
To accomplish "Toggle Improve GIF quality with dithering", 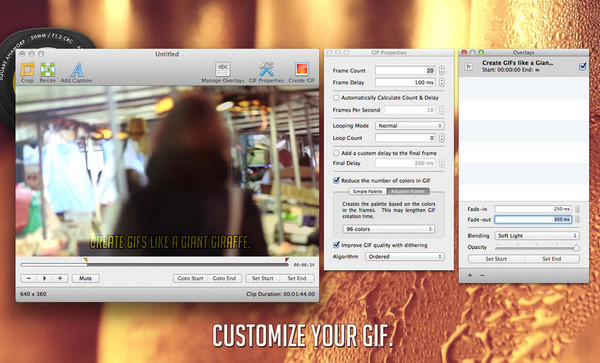I will tap(336, 245).
